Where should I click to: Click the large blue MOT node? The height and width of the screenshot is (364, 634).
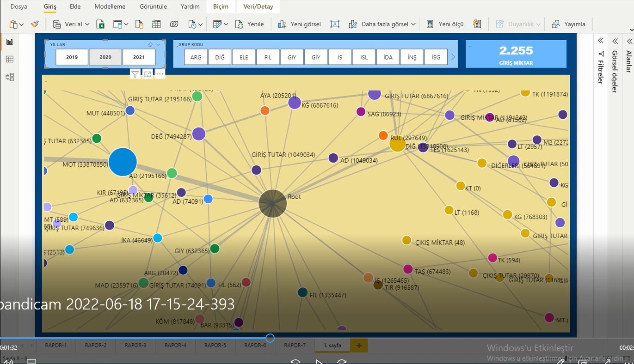coord(123,162)
